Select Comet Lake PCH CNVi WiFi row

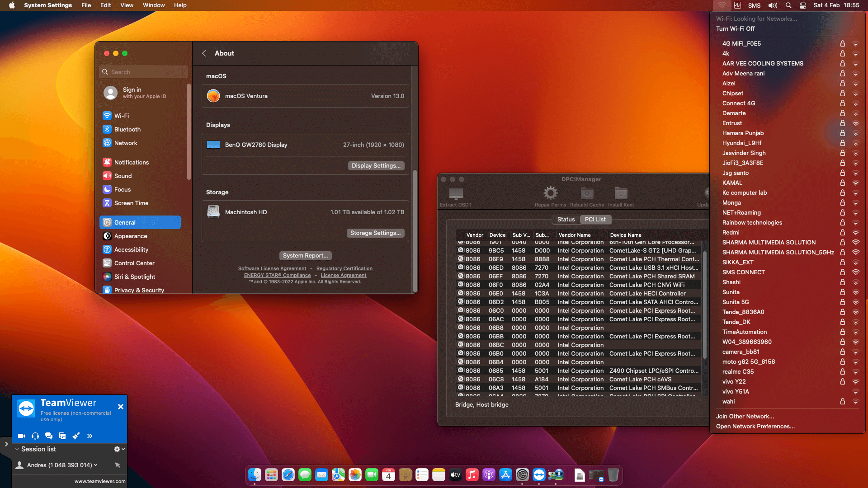point(579,285)
